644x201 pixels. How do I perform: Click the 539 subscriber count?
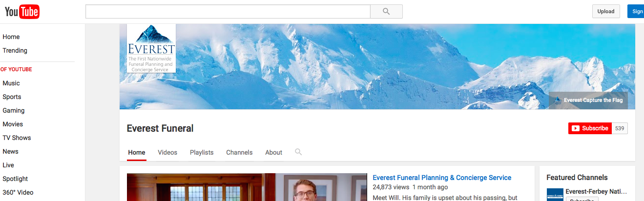pyautogui.click(x=620, y=128)
